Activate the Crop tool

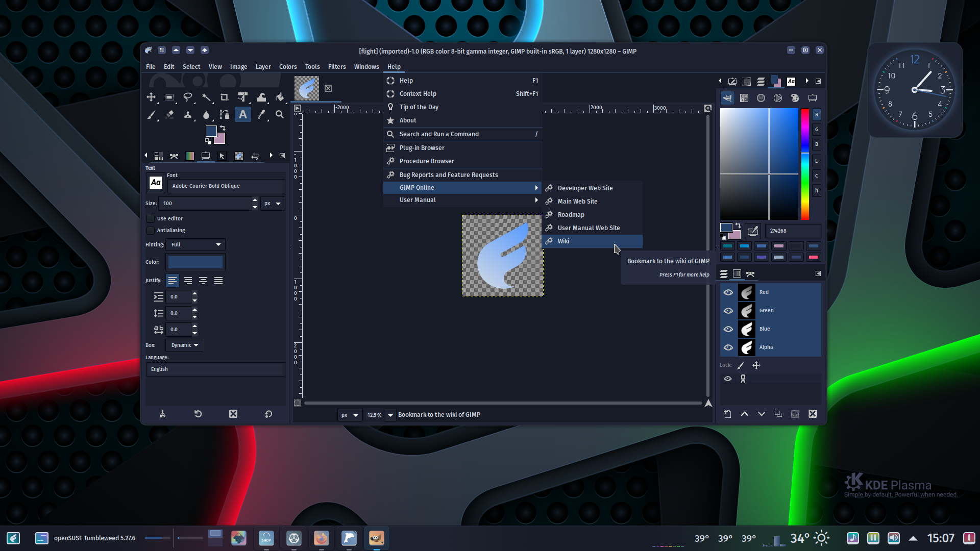(225, 97)
